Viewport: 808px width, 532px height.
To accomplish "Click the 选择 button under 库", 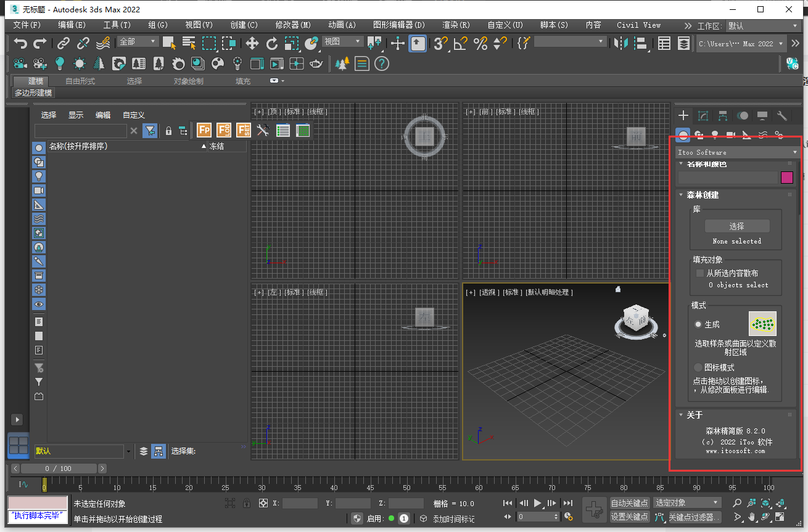I will (x=737, y=226).
